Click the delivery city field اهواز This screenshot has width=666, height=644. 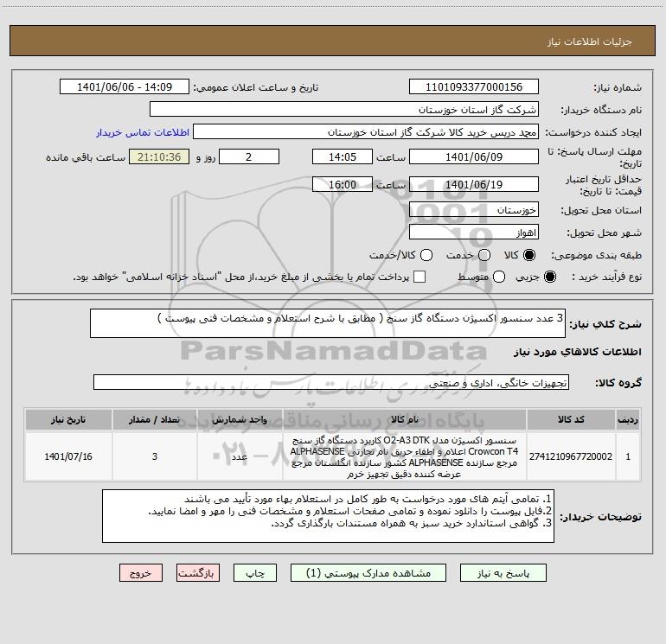pos(474,233)
